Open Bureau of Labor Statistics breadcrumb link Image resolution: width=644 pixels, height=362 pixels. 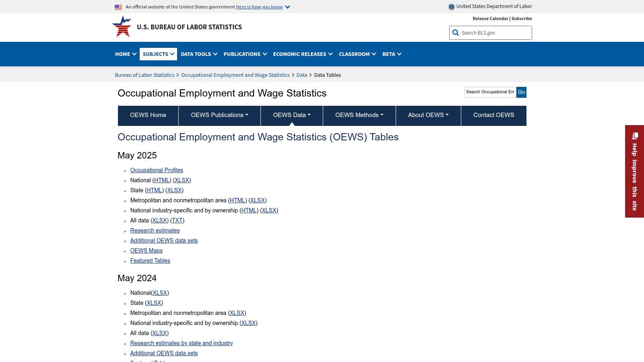pyautogui.click(x=144, y=75)
